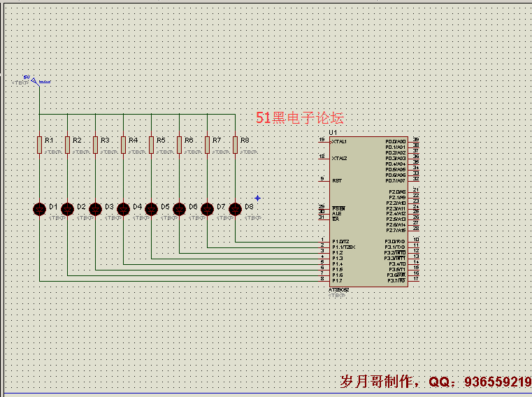Click the P1.6 pin label
Viewport: 532px width, 397px height.
pyautogui.click(x=338, y=275)
